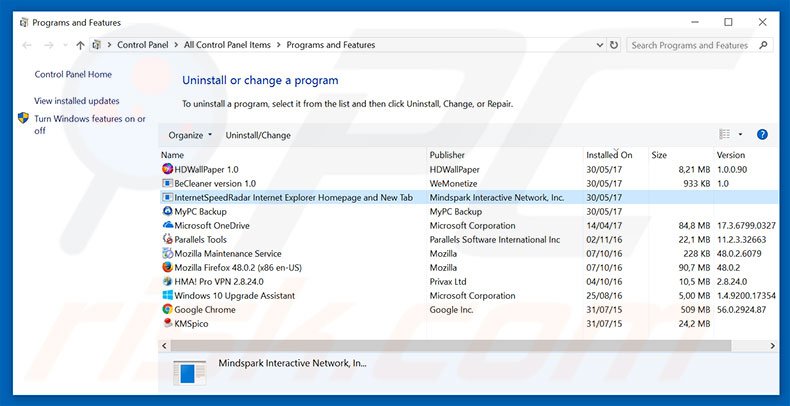This screenshot has width=790, height=406.
Task: Click the Mozilla Firefox program icon
Action: [167, 268]
